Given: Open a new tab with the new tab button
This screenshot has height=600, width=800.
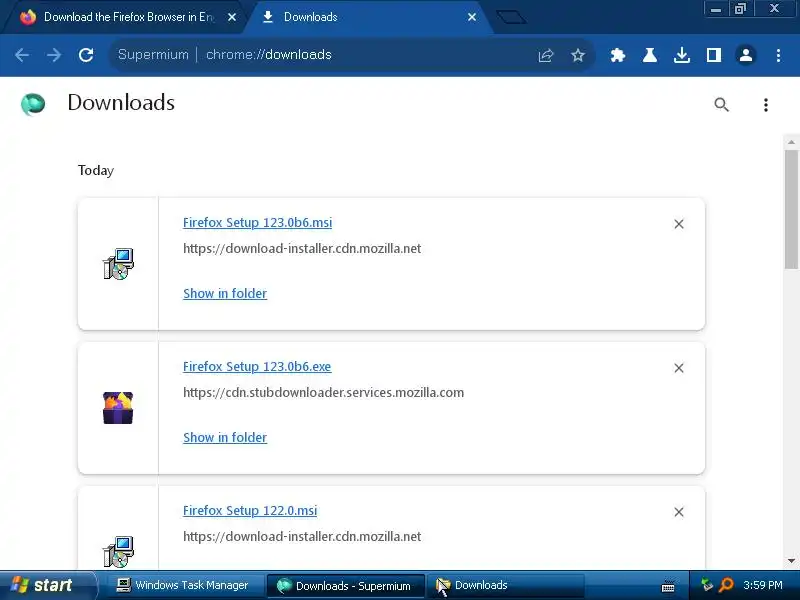Looking at the screenshot, I should coord(511,17).
